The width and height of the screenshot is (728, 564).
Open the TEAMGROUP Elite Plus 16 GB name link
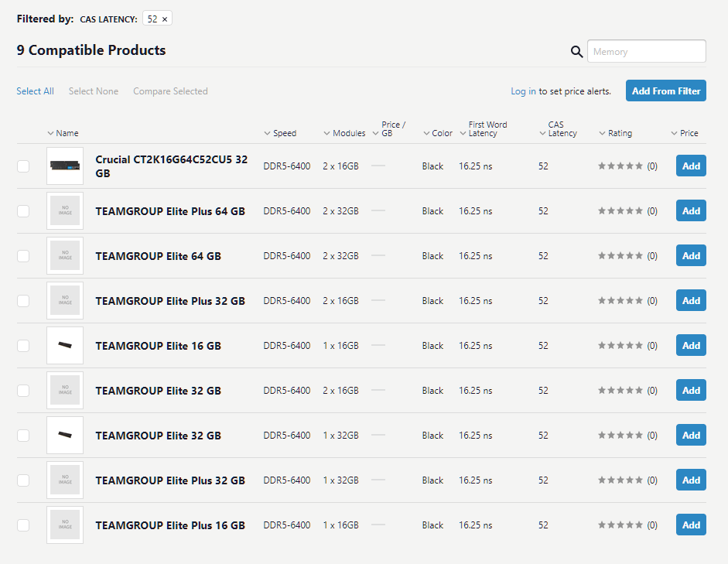click(170, 525)
